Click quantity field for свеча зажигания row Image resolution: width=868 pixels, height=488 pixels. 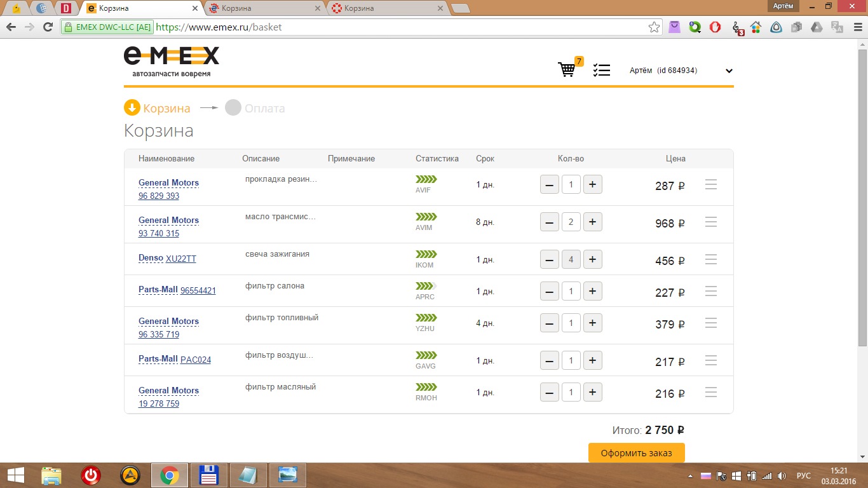pyautogui.click(x=571, y=259)
